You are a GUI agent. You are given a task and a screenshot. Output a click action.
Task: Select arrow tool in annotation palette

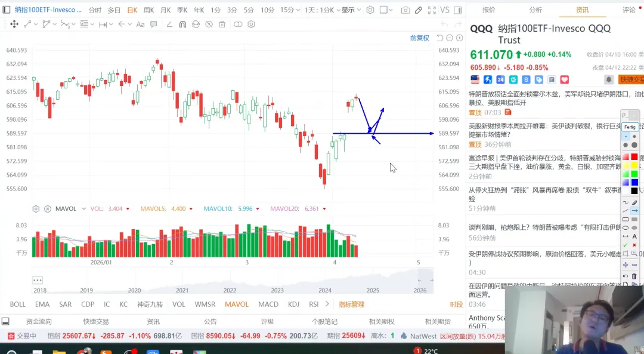[x=634, y=211]
